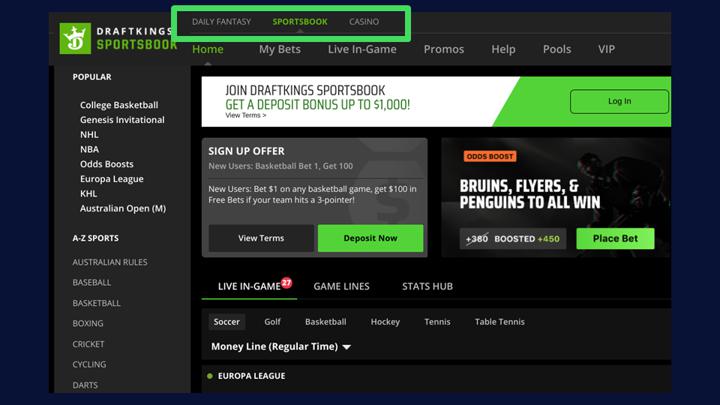
Task: Open Live In-Game in top navigation
Action: pyautogui.click(x=362, y=49)
